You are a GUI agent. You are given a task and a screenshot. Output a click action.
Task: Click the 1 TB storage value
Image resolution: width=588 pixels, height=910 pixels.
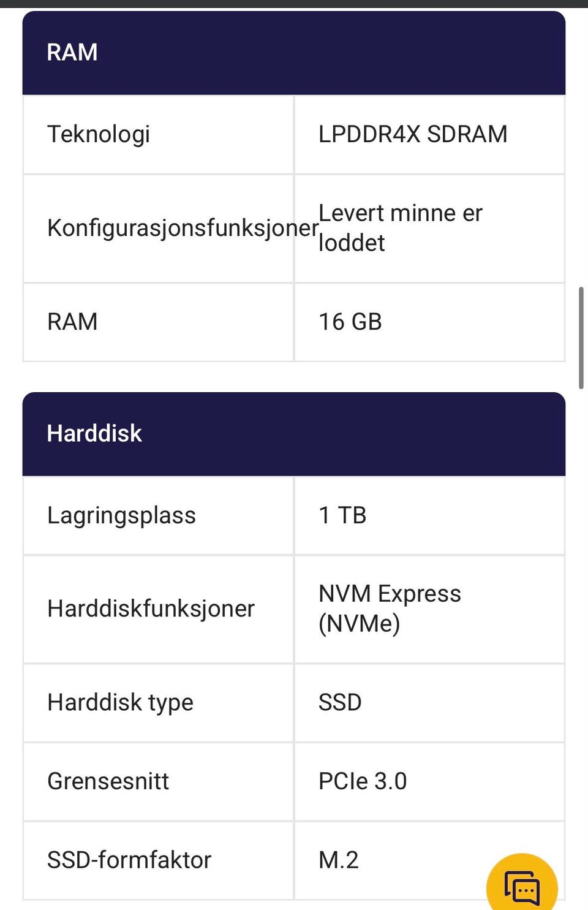[x=342, y=515]
